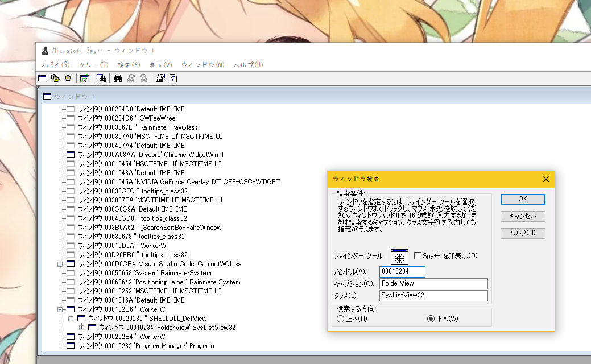591x364 pixels.
Task: Open the ヘルプ(H) menu
Action: (249, 64)
